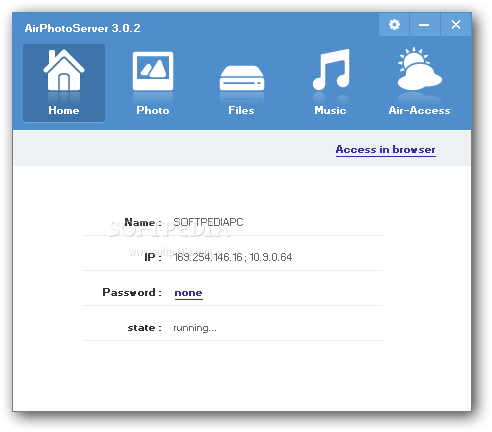Select the Files tab label
The height and width of the screenshot is (432, 492).
click(x=241, y=110)
